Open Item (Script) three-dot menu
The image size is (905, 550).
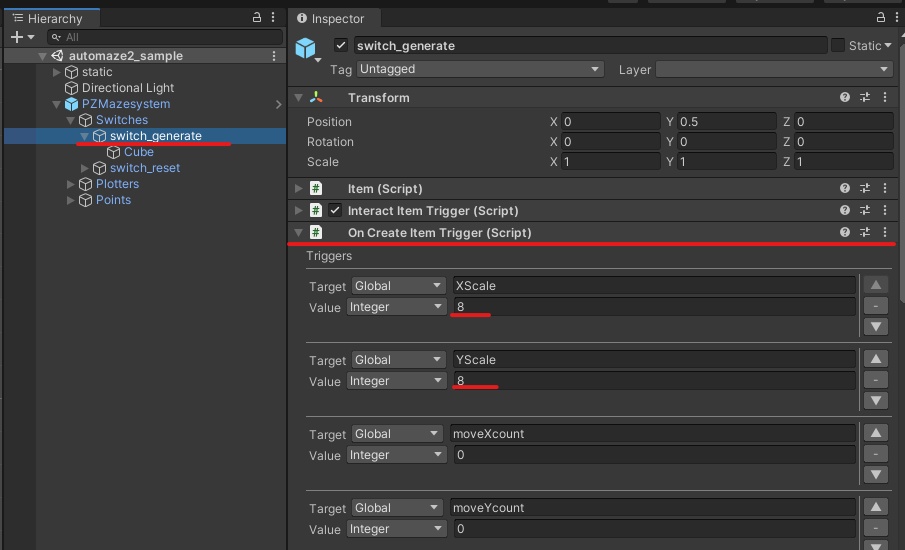click(x=885, y=188)
